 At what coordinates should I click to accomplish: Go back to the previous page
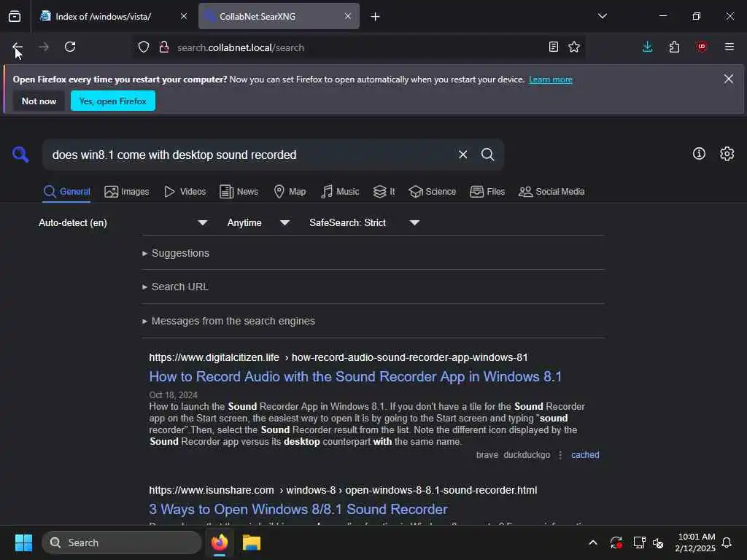coord(18,47)
